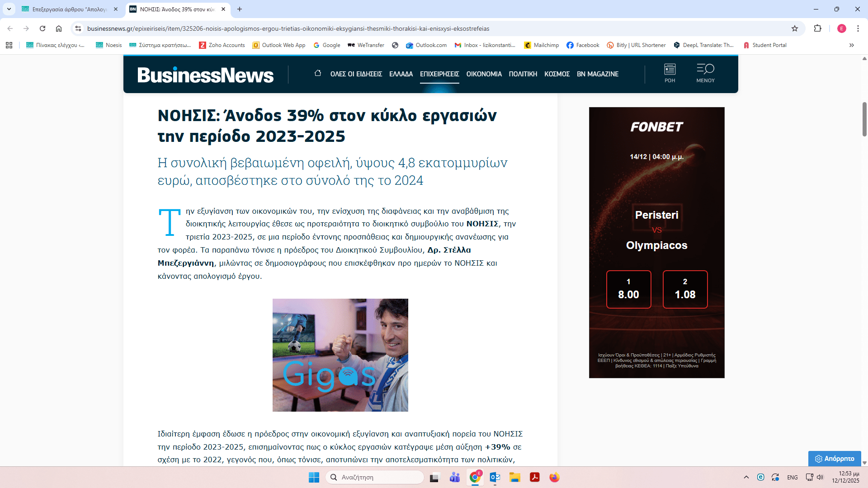Show more bookmarks with the chevron

point(851,45)
